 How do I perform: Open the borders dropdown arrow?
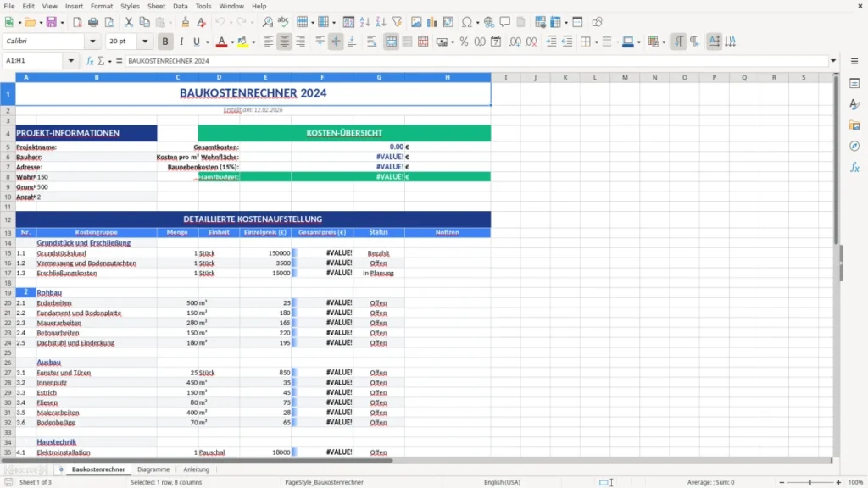(596, 42)
